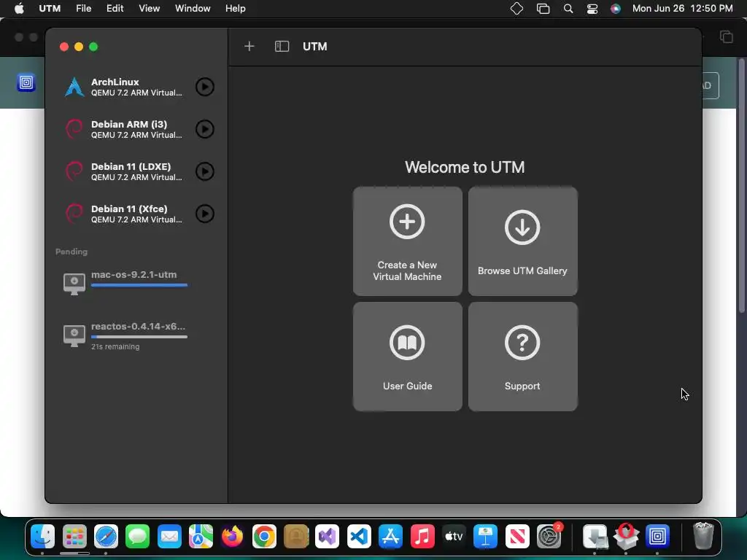Viewport: 747px width, 560px height.
Task: Open Google Chrome from the Dock
Action: click(264, 537)
